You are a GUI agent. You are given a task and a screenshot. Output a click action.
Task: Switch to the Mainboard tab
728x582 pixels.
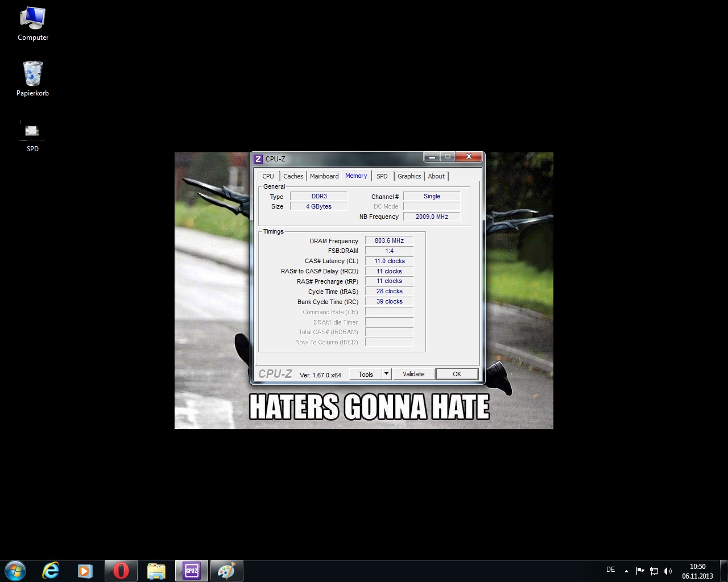point(324,176)
